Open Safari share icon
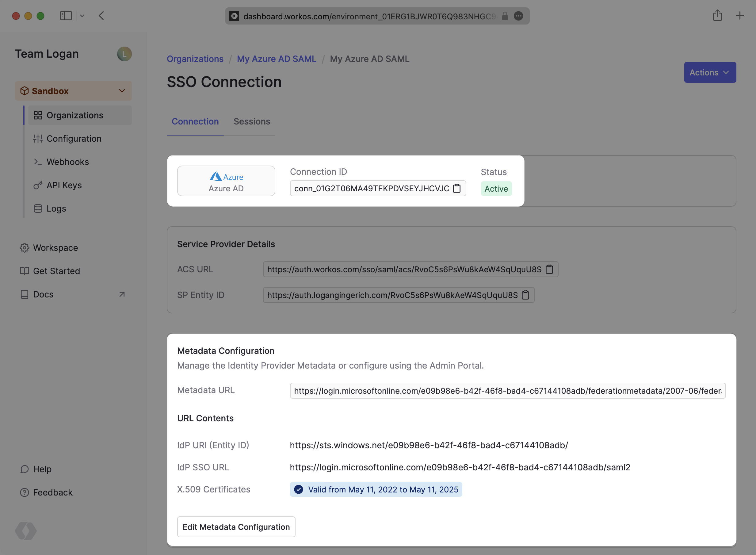This screenshot has width=756, height=555. click(x=717, y=15)
